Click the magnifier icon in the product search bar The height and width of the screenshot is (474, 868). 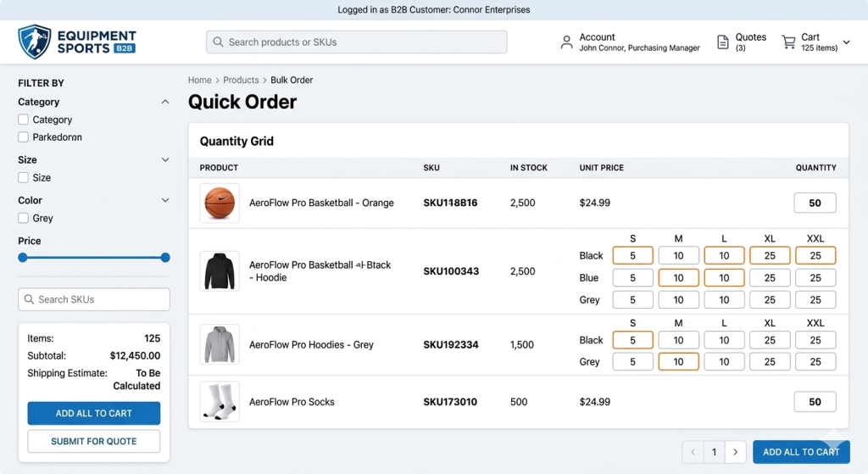point(218,42)
